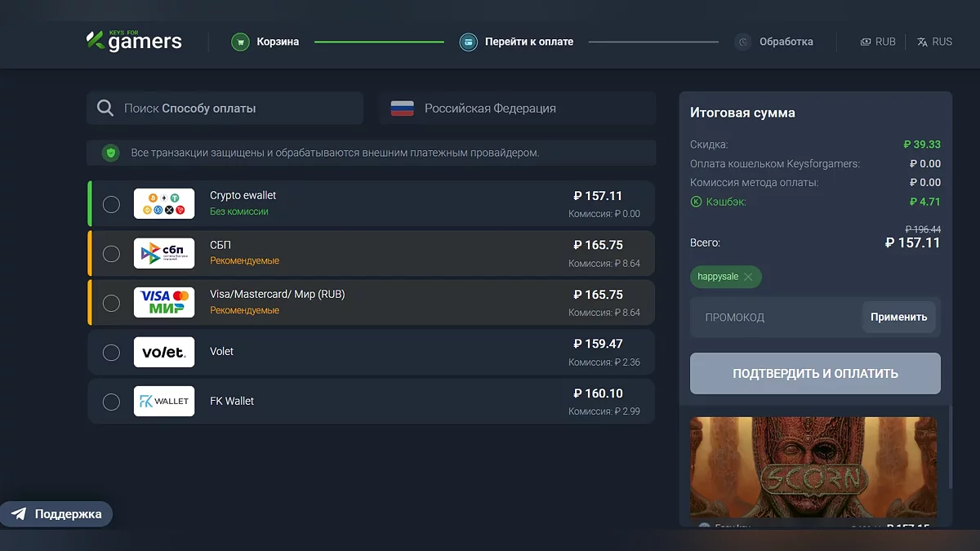Click the Telegram support icon
Screen dimensions: 980x551
19,514
